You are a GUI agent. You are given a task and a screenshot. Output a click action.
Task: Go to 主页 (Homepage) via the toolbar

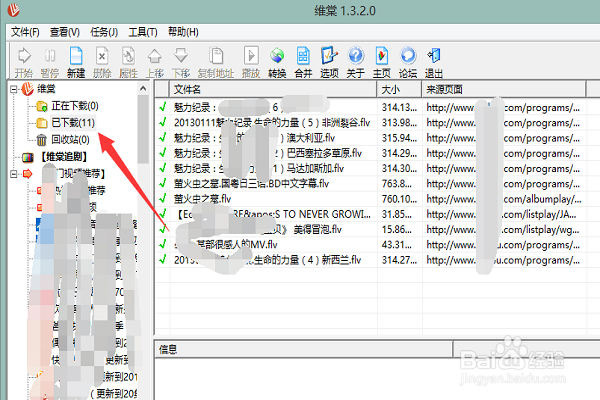pos(382,62)
